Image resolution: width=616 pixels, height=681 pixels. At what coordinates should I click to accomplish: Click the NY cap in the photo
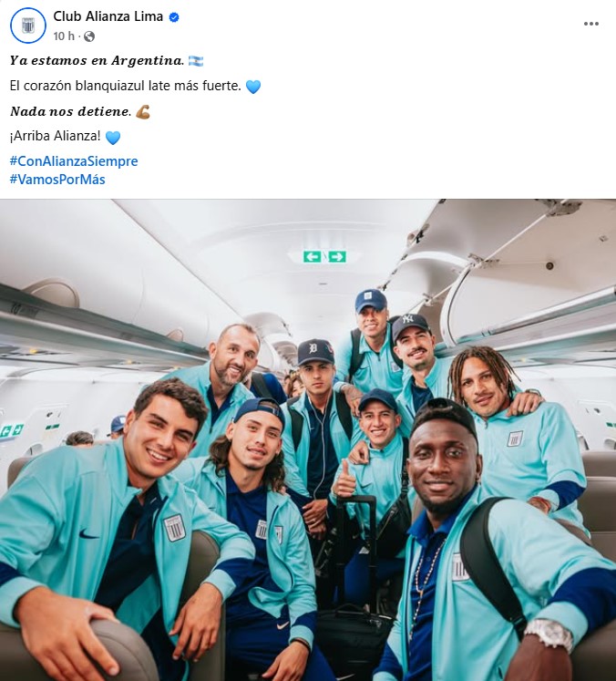tap(411, 325)
